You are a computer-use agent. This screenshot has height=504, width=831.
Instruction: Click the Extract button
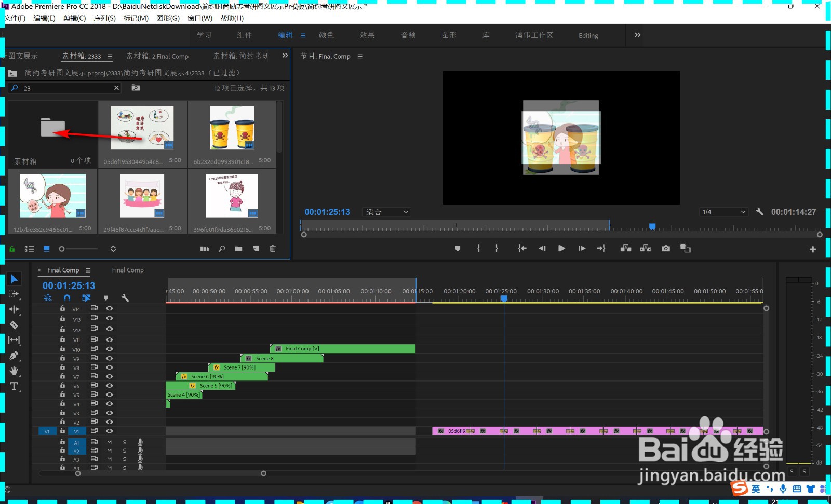coord(646,249)
